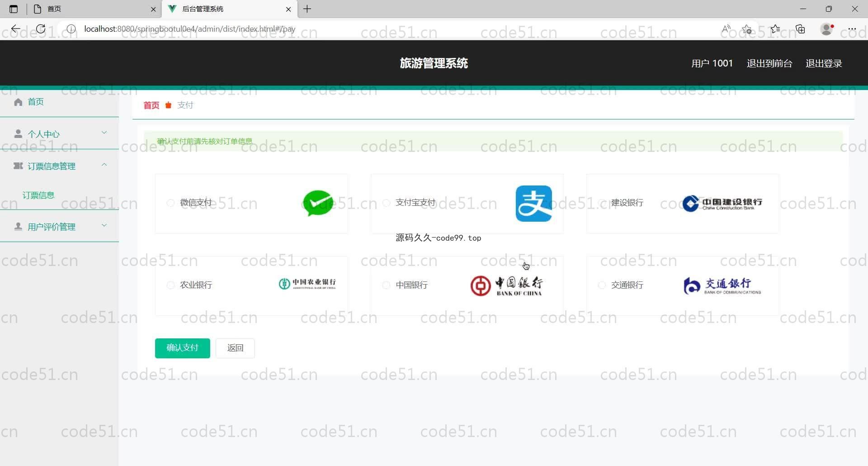
Task: Click the ticket icon beside 订票信息管理
Action: 18,166
